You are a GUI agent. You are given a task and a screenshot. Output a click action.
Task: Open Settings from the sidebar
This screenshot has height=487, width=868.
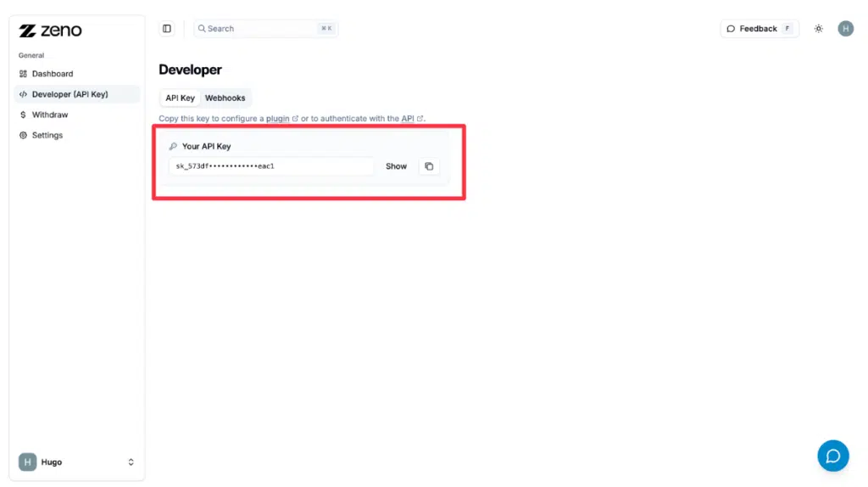pyautogui.click(x=47, y=135)
